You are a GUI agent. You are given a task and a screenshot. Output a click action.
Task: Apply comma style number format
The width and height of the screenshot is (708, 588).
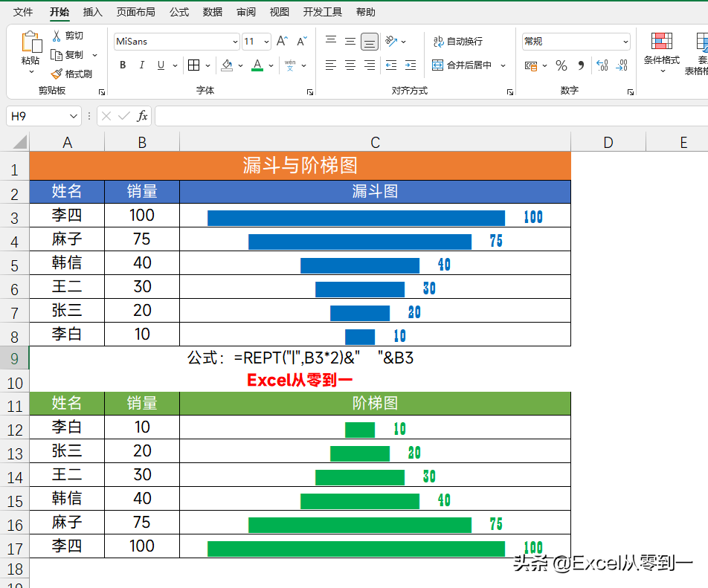tap(581, 66)
